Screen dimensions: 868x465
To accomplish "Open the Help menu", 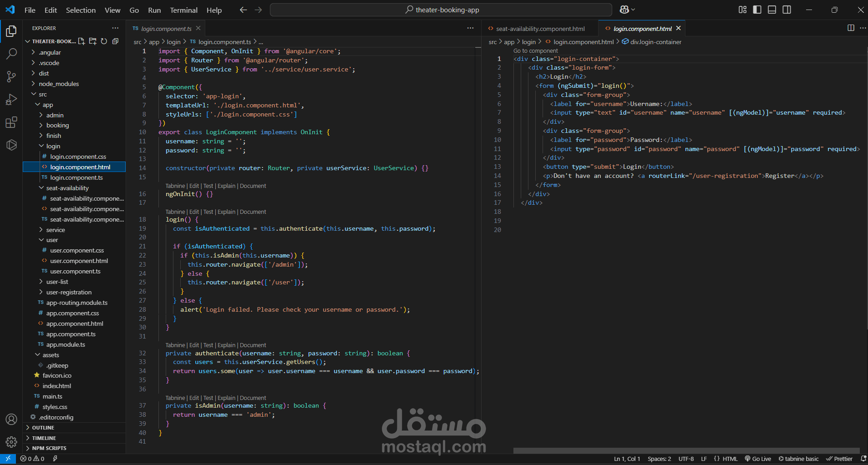I will [x=214, y=10].
